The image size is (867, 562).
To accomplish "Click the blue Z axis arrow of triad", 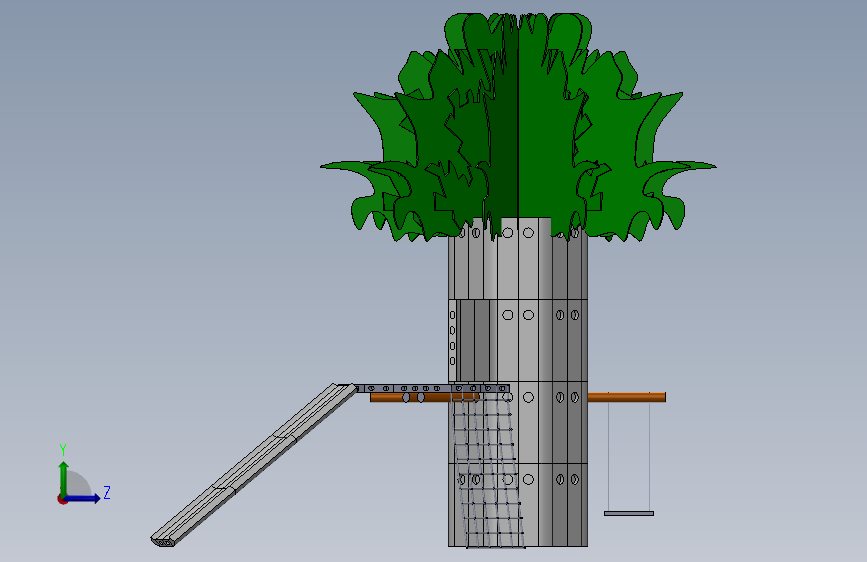I will (82, 498).
